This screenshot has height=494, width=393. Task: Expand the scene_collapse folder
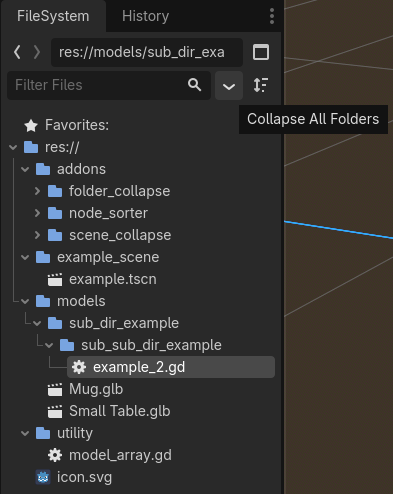click(37, 235)
